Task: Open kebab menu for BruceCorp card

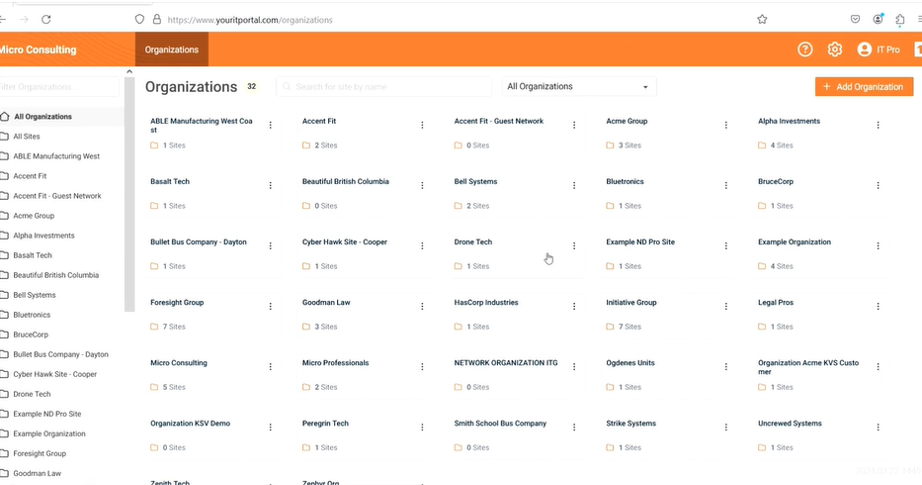Action: click(x=878, y=186)
